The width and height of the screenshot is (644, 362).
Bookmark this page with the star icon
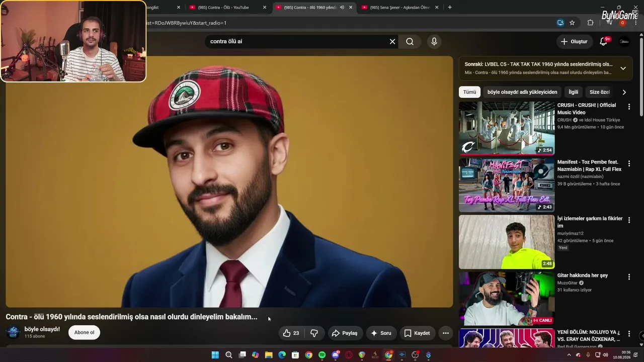[x=572, y=23]
